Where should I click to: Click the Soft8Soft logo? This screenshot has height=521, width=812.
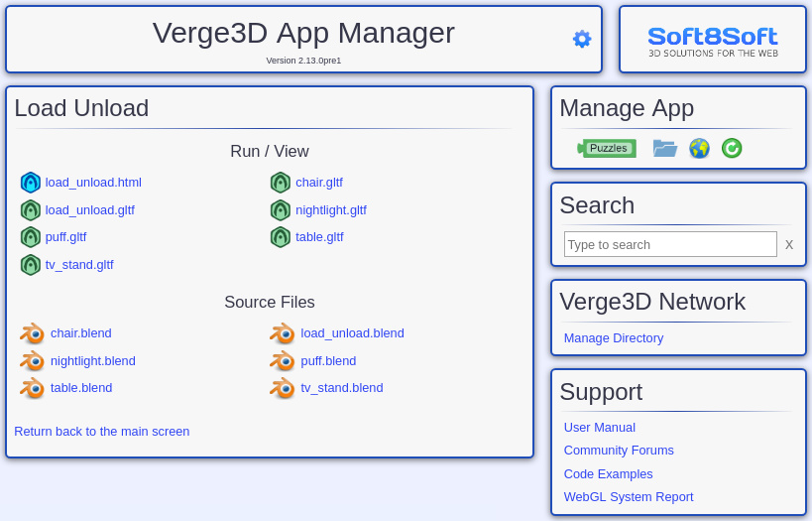pyautogui.click(x=713, y=42)
